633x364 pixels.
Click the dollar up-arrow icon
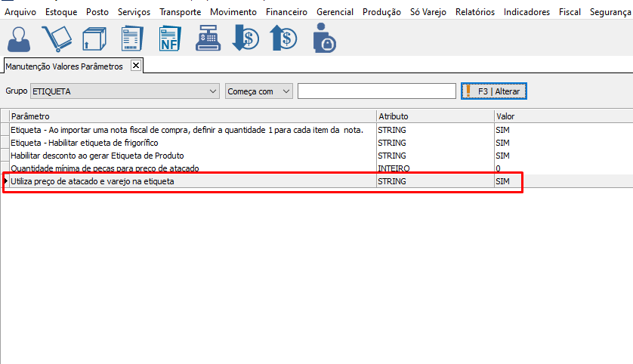284,38
